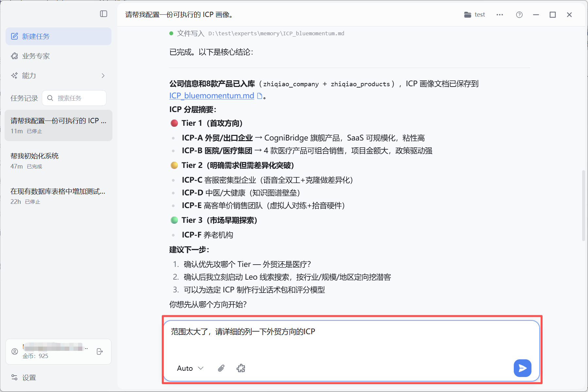588x392 pixels.
Task: Click the puzzle plugin icon in input box
Action: tap(241, 368)
